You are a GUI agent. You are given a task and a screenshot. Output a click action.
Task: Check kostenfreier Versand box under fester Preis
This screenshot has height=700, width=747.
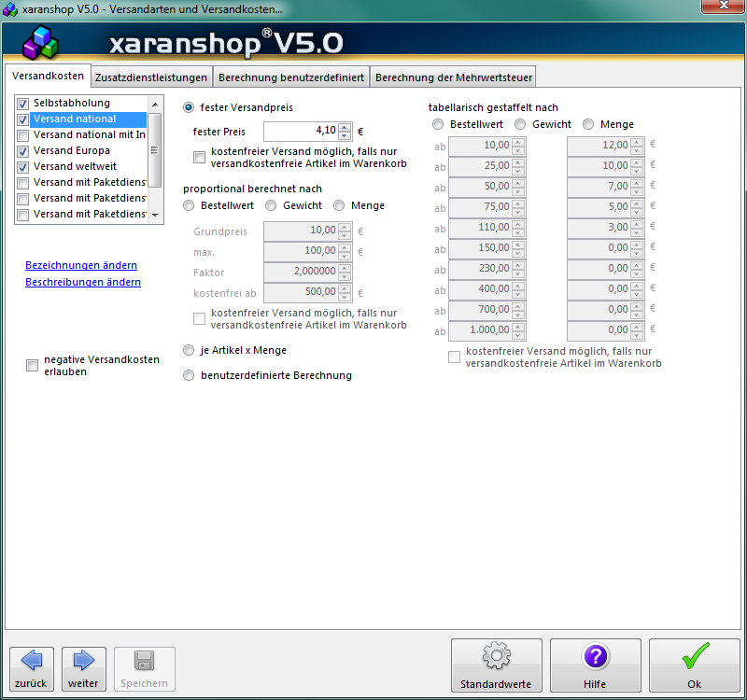(199, 157)
